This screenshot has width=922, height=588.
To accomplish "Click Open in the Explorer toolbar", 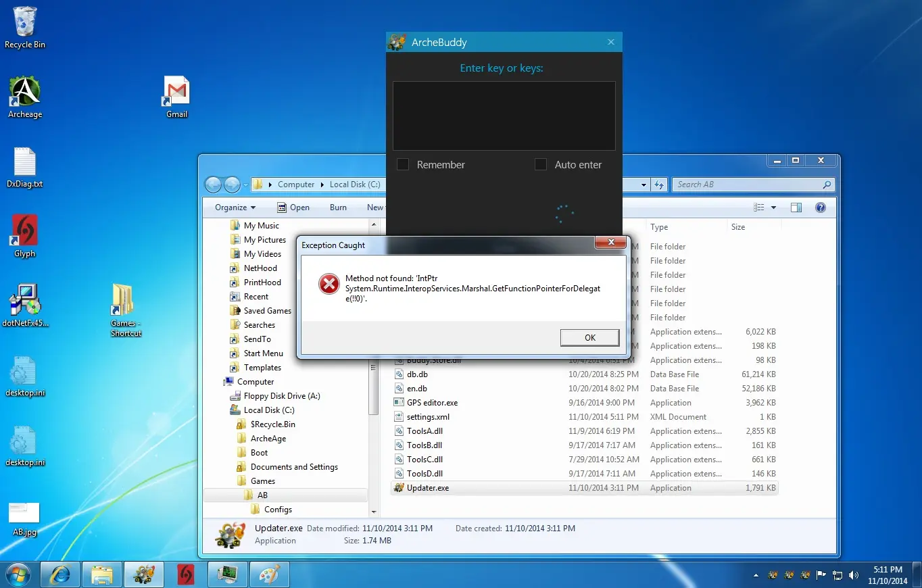I will click(293, 207).
